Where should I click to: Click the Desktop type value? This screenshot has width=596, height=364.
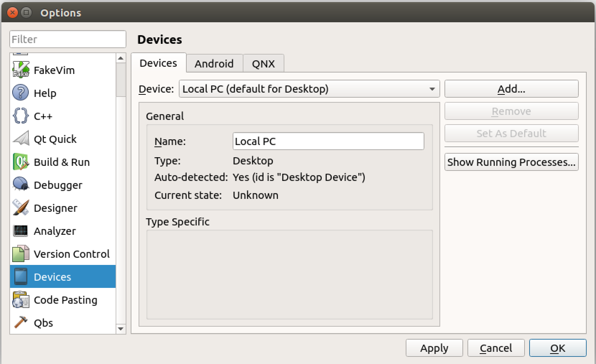(253, 160)
